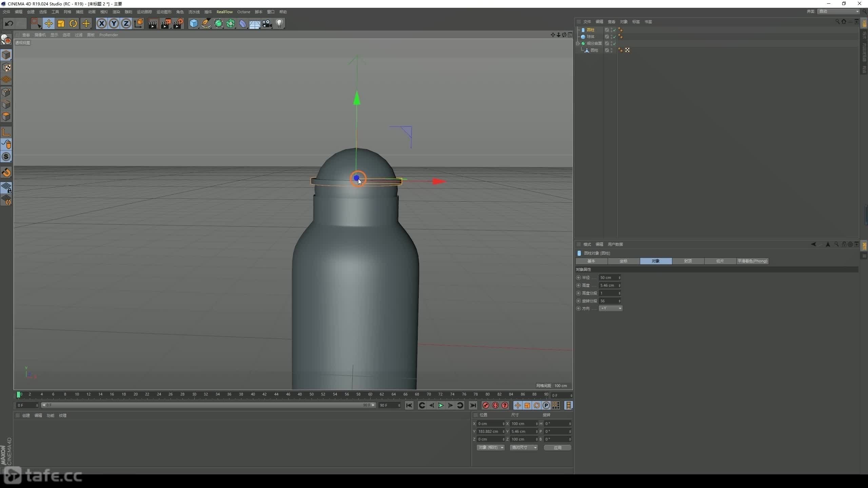This screenshot has height=488, width=868.
Task: Activate the Scale tool
Action: (x=61, y=23)
